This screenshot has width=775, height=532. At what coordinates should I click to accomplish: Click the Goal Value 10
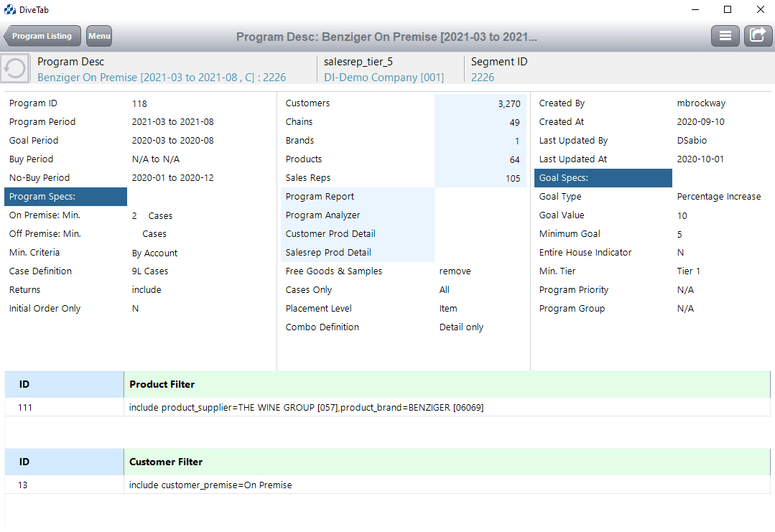point(682,216)
